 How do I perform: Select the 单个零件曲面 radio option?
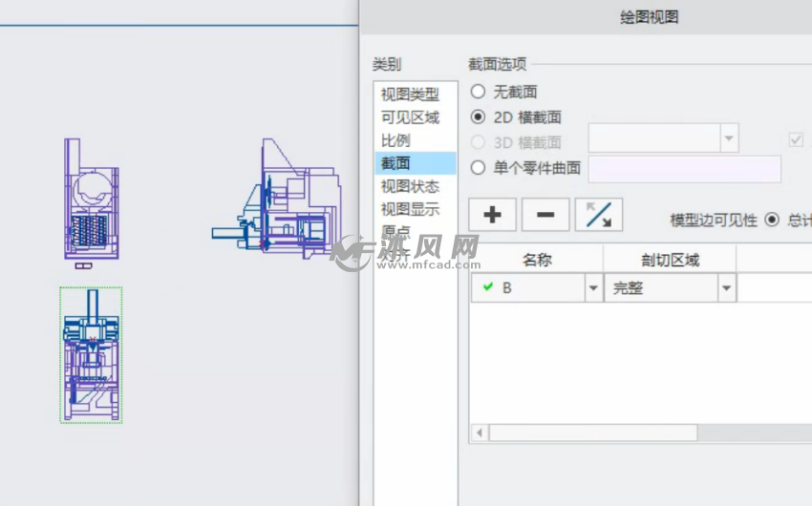coord(478,168)
